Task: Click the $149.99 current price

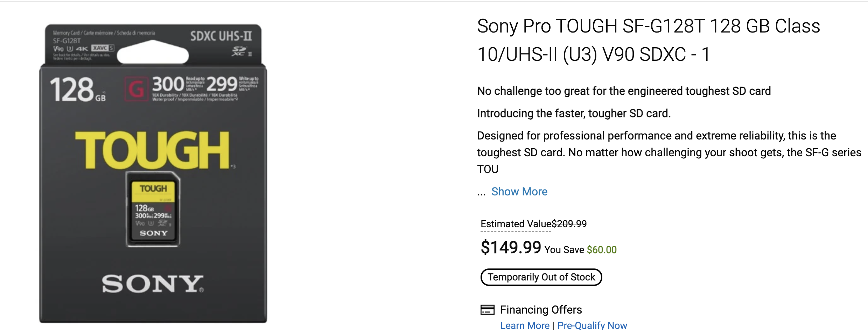Action: coord(511,247)
